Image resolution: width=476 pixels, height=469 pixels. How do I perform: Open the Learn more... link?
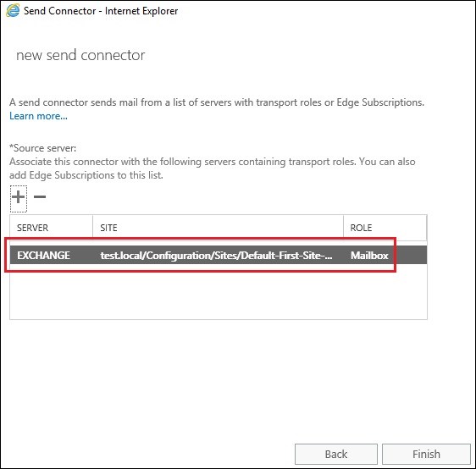tap(38, 116)
